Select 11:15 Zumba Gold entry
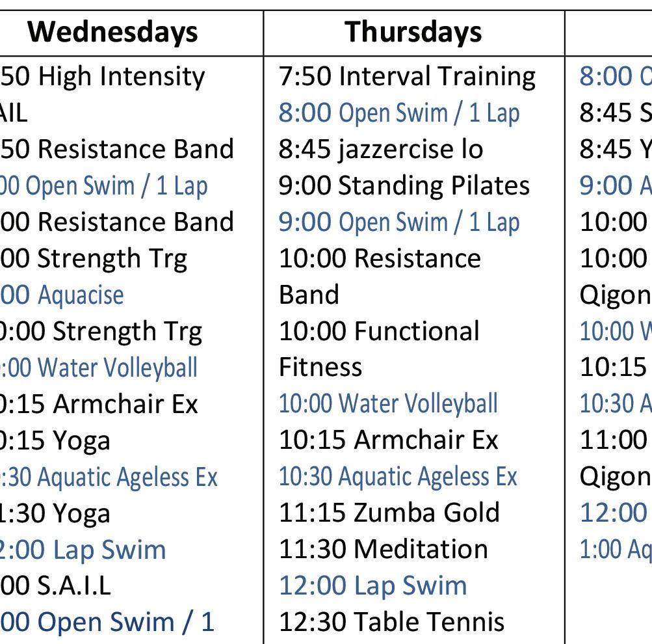Viewport: 652px width, 644px height. (389, 513)
